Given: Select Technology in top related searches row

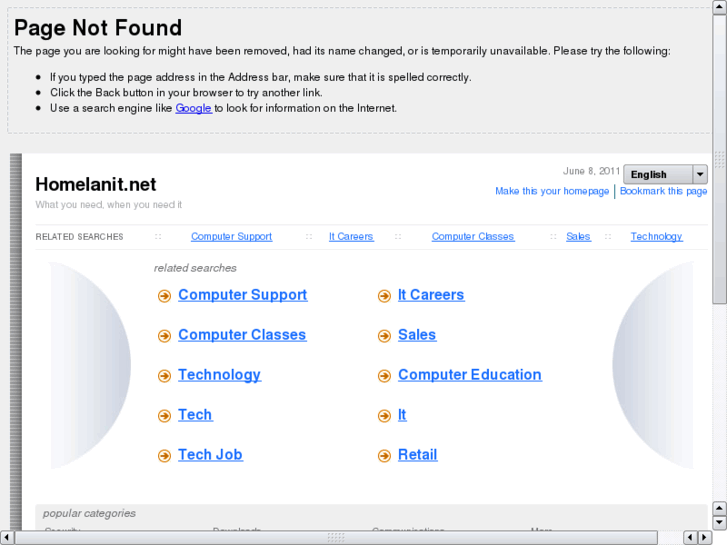Looking at the screenshot, I should tap(656, 237).
